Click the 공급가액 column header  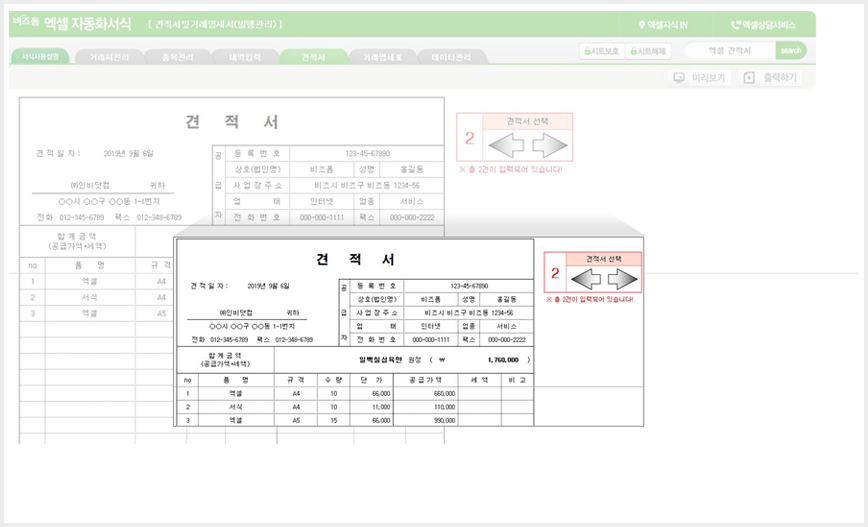(x=426, y=380)
